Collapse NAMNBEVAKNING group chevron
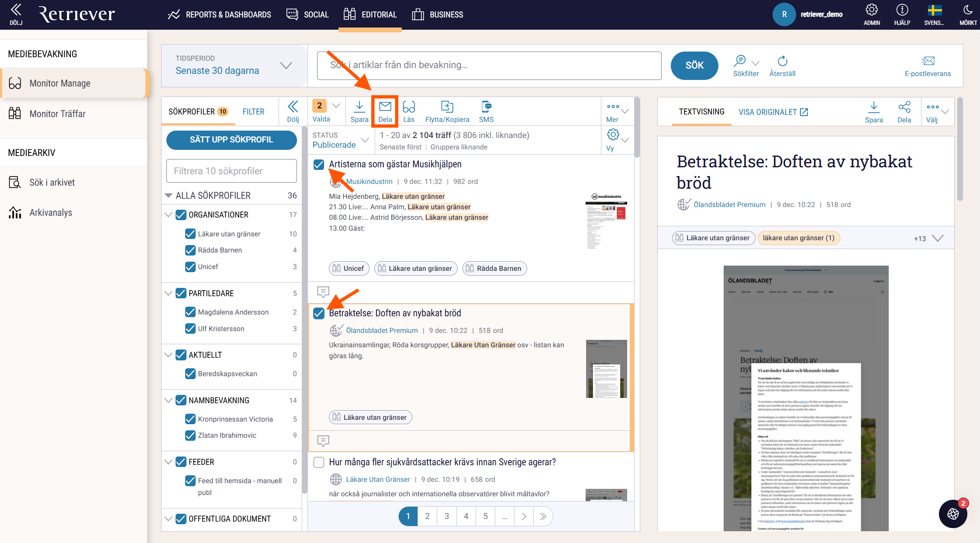 click(x=168, y=400)
